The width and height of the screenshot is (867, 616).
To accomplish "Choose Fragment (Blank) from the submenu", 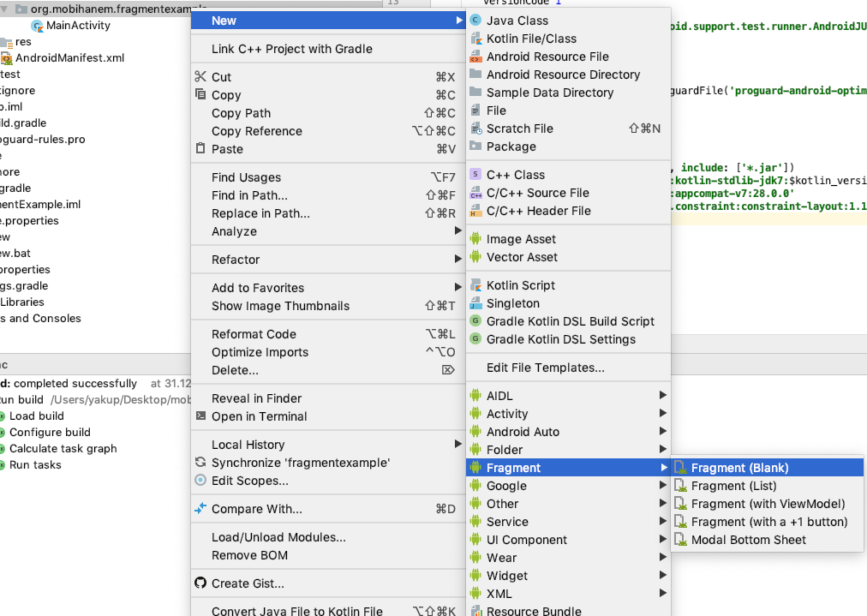I will [767, 468].
